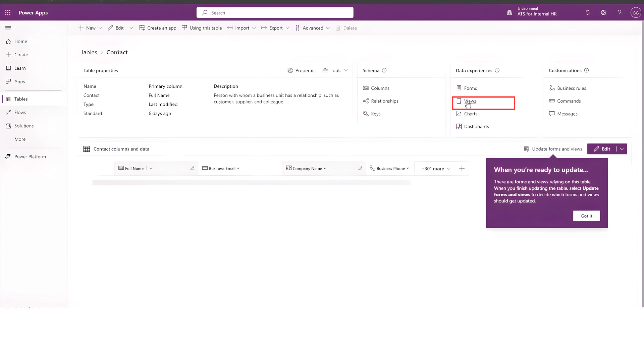Click the New toolbar button
The height and width of the screenshot is (362, 644).
(x=87, y=28)
